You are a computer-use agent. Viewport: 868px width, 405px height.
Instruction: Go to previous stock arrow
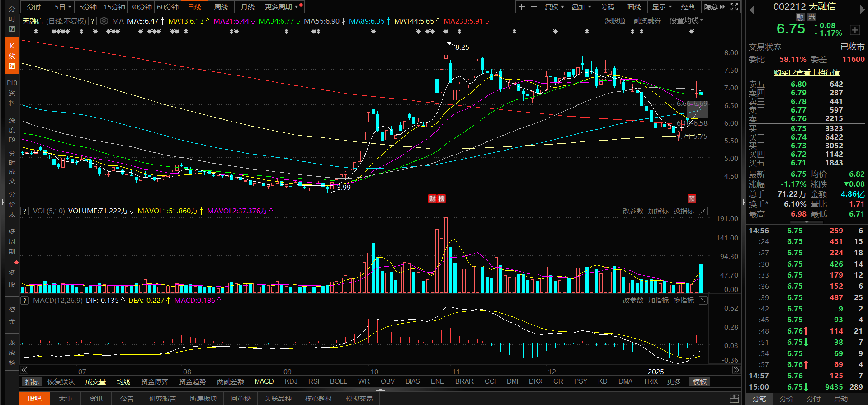point(752,9)
